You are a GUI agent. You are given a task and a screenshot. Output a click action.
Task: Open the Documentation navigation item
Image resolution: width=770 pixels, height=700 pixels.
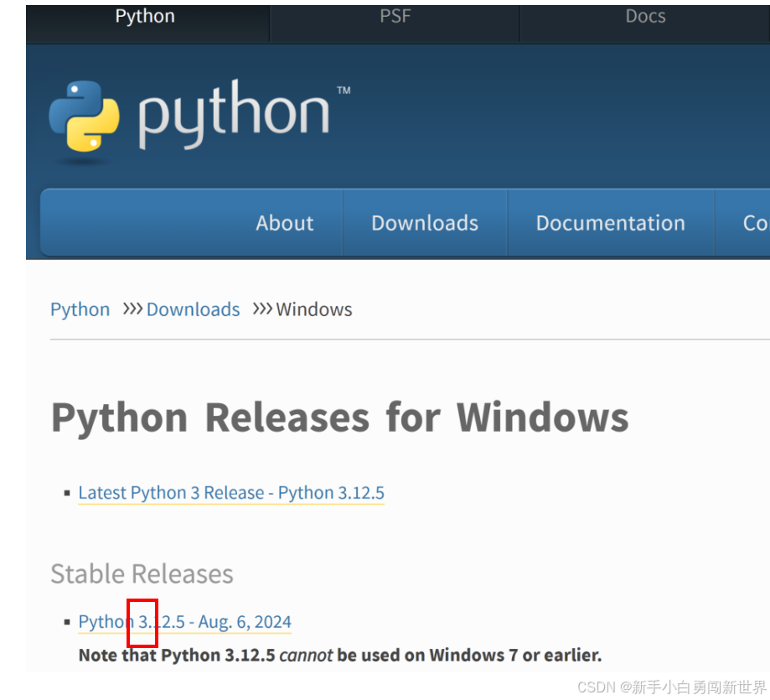[610, 222]
